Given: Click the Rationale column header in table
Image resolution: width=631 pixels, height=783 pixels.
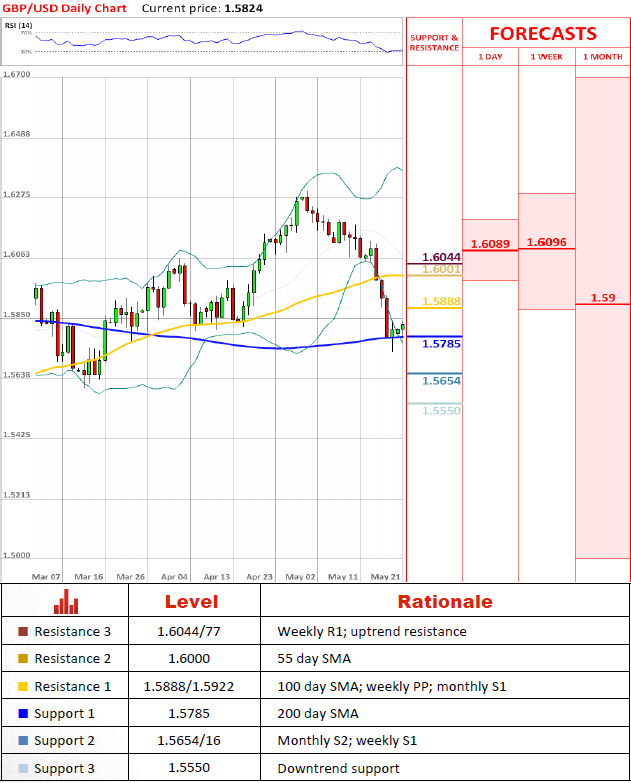Looking at the screenshot, I should pyautogui.click(x=445, y=602).
